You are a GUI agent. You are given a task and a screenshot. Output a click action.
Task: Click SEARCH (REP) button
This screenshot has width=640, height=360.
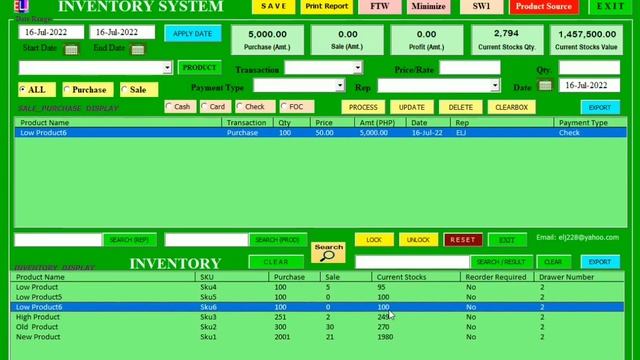click(x=129, y=240)
